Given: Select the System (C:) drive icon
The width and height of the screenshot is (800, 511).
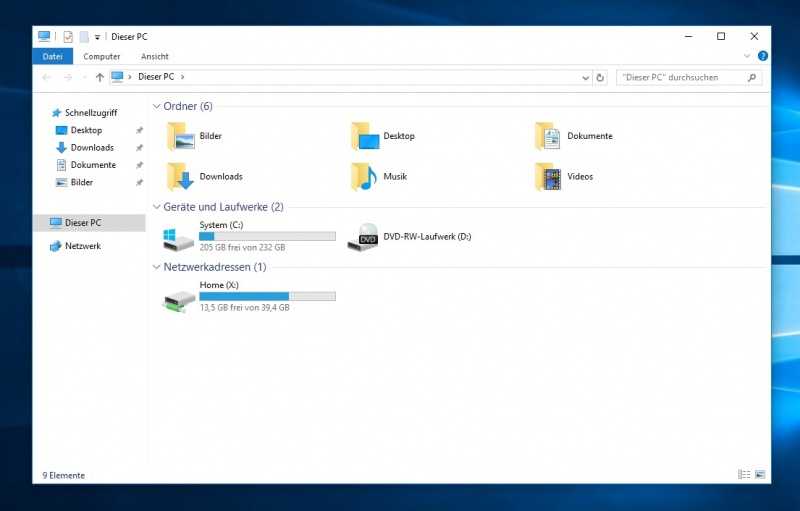Looking at the screenshot, I should coord(178,238).
